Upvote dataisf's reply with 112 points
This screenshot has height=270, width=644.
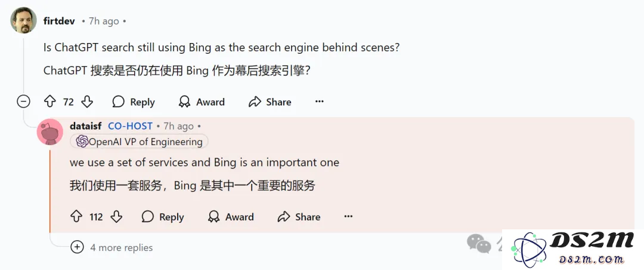76,216
